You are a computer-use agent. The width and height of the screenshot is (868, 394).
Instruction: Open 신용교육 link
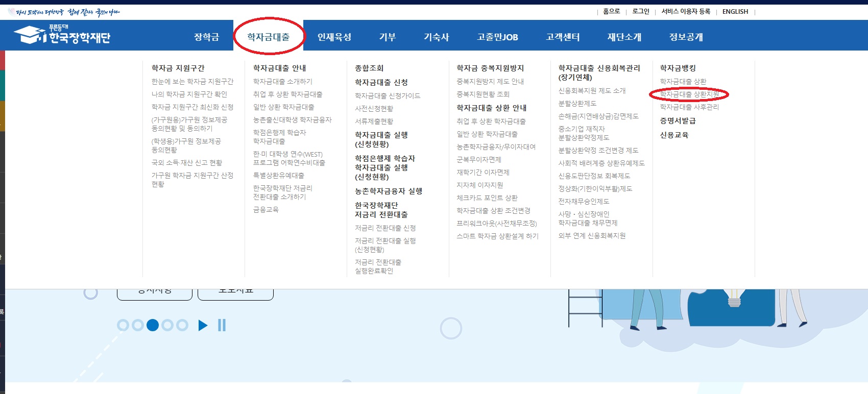pyautogui.click(x=674, y=135)
